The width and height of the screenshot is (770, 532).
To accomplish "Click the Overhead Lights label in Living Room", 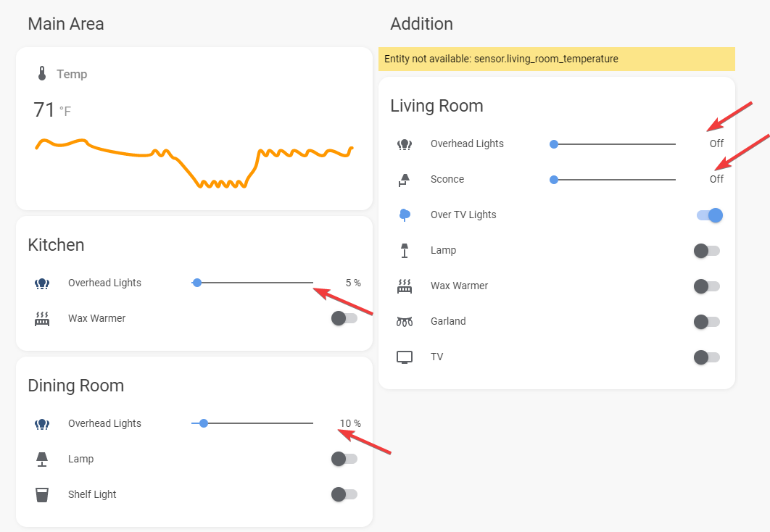I will click(x=467, y=144).
